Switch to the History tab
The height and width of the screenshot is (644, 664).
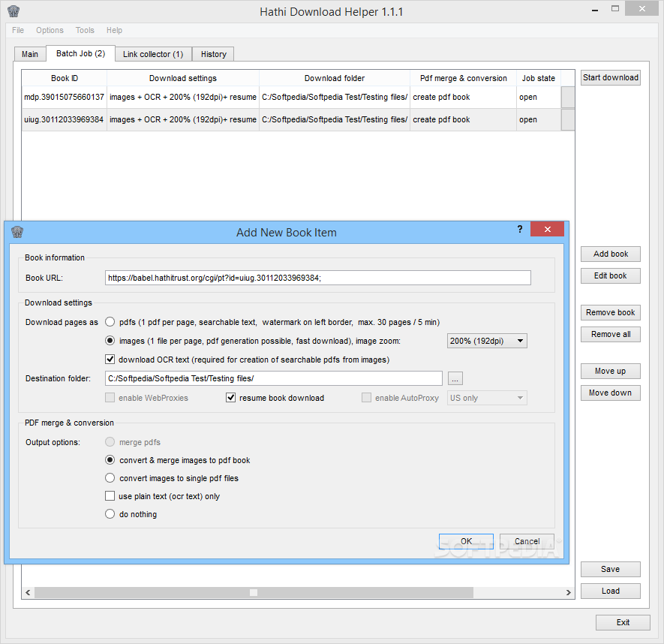213,54
